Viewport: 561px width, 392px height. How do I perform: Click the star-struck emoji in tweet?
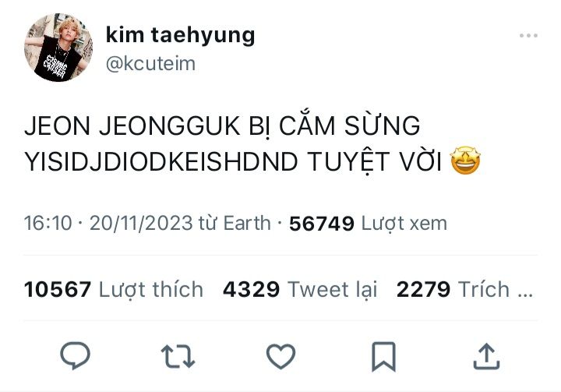(465, 161)
